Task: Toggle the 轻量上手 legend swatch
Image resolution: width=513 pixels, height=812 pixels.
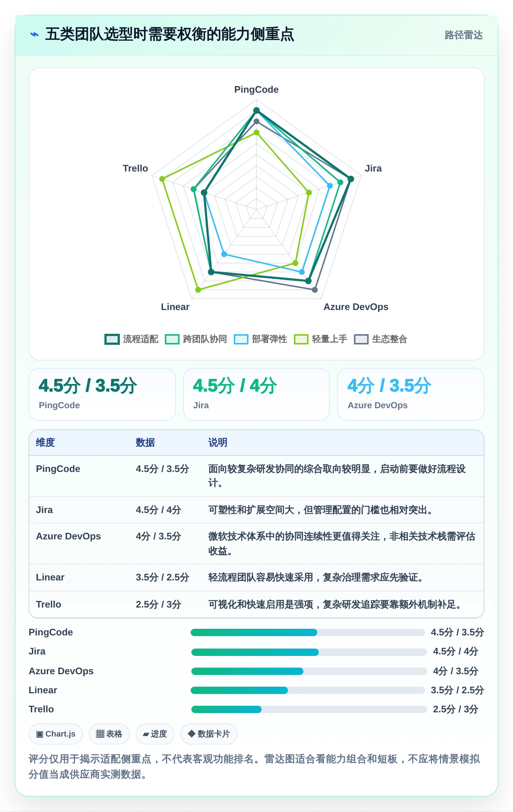Action: (x=301, y=339)
